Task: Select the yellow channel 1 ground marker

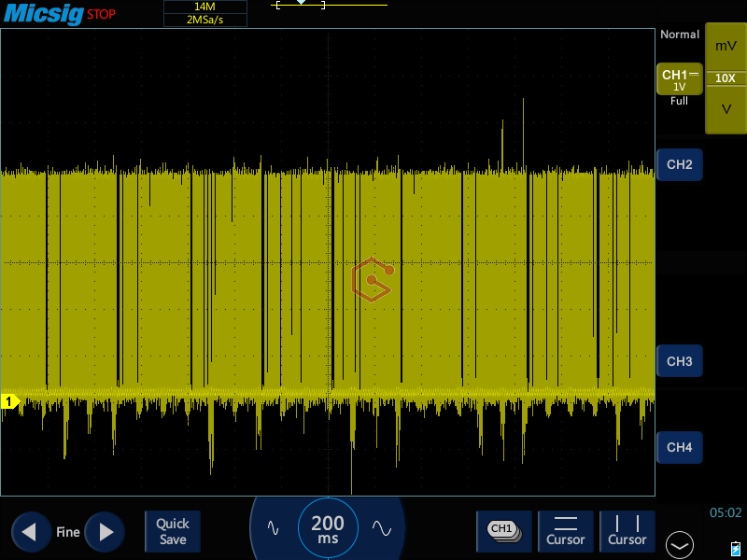Action: tap(10, 401)
